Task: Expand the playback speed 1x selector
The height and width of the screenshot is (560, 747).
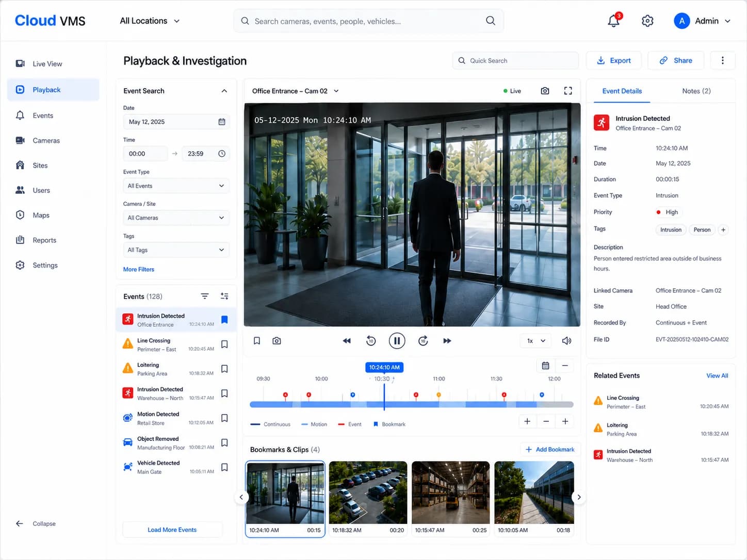Action: [x=535, y=341]
